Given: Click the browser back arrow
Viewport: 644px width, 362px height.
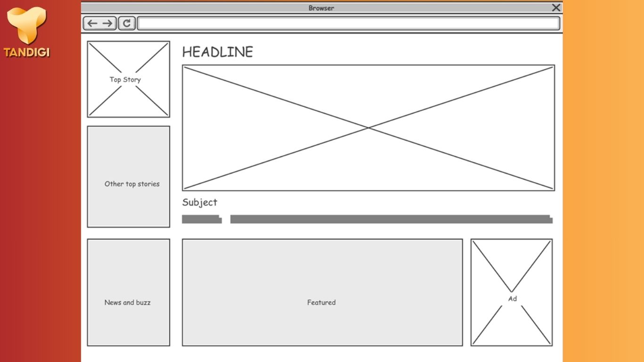Looking at the screenshot, I should (92, 23).
